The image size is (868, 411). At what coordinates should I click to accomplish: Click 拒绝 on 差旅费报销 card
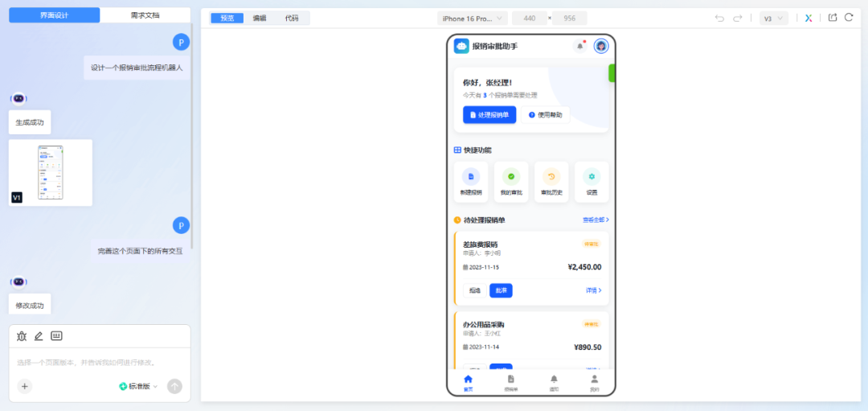474,290
